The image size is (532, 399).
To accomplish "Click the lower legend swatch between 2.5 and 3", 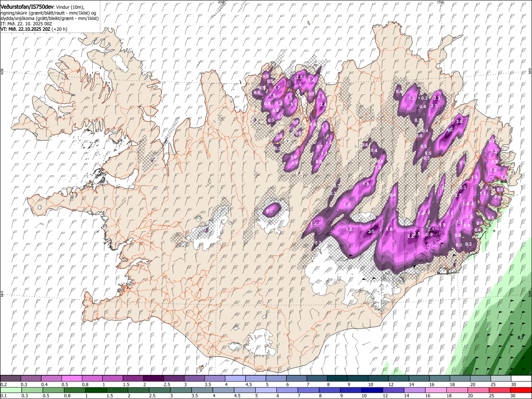I will coord(159,390).
